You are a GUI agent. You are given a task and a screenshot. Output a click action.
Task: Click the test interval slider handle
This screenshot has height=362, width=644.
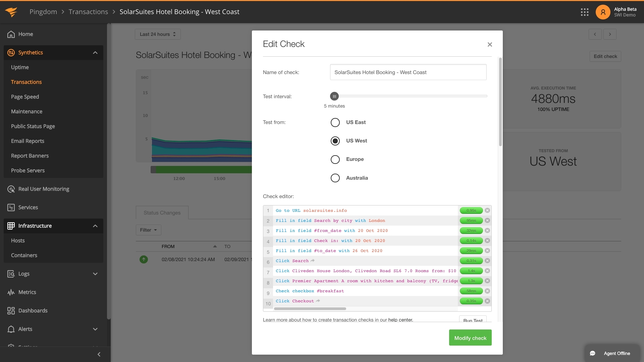tap(334, 96)
